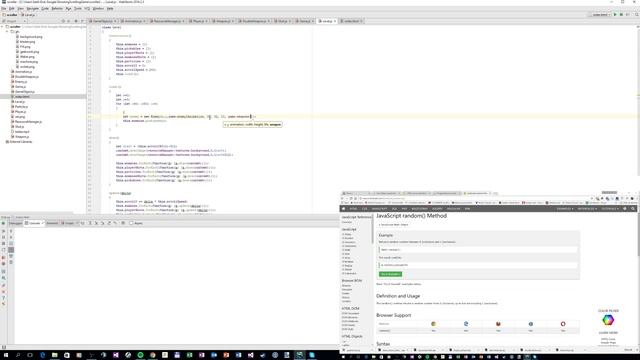Open the Navigate menu
The height and width of the screenshot is (360, 640).
click(x=32, y=8)
